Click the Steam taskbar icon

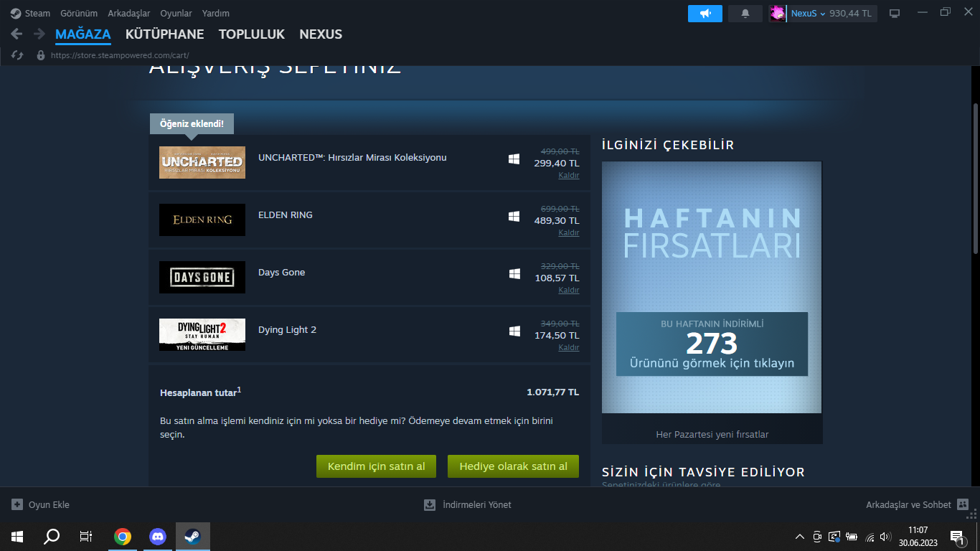(x=193, y=537)
